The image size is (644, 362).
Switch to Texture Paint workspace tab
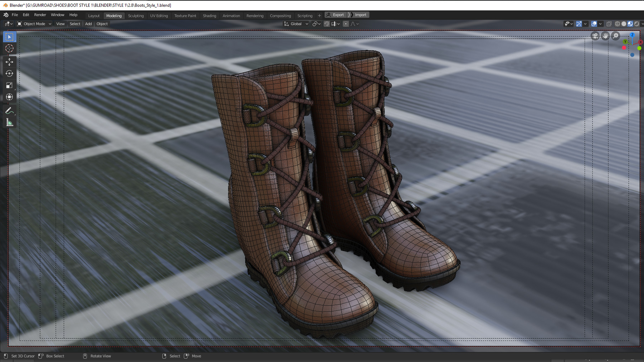pyautogui.click(x=185, y=16)
